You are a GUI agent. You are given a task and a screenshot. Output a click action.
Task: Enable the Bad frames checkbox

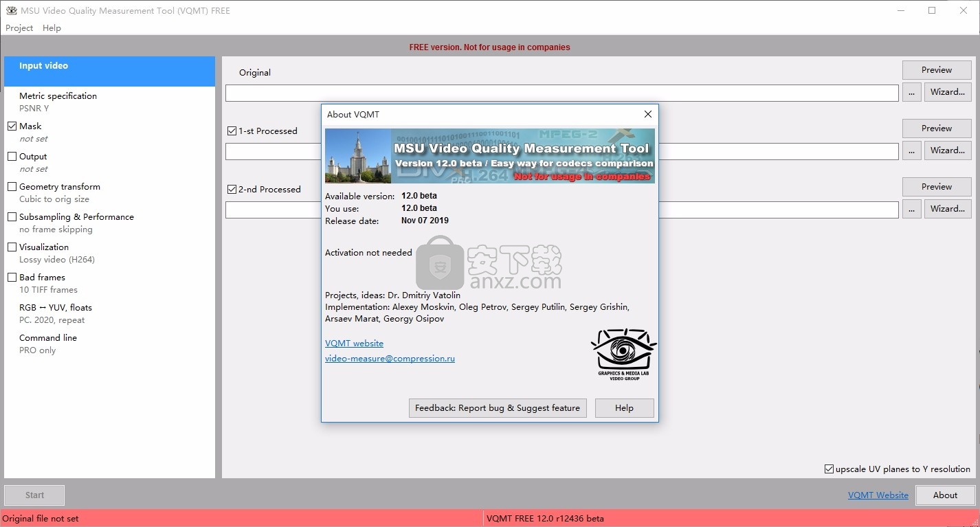12,278
